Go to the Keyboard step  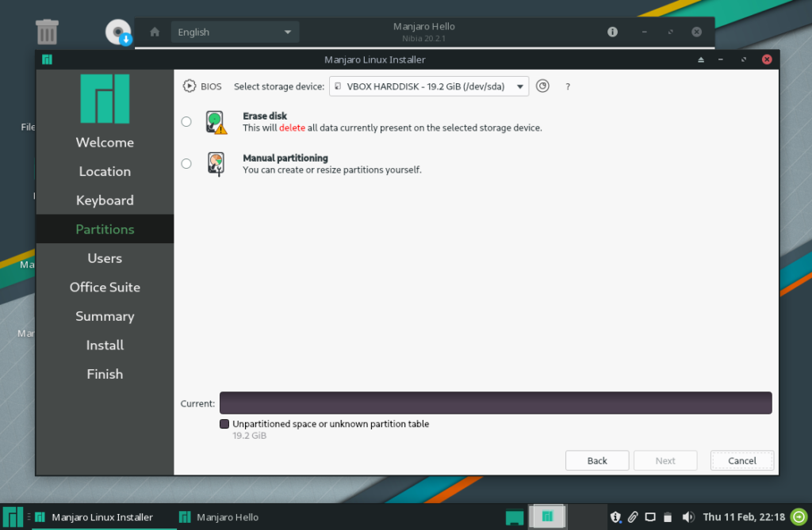pos(105,200)
